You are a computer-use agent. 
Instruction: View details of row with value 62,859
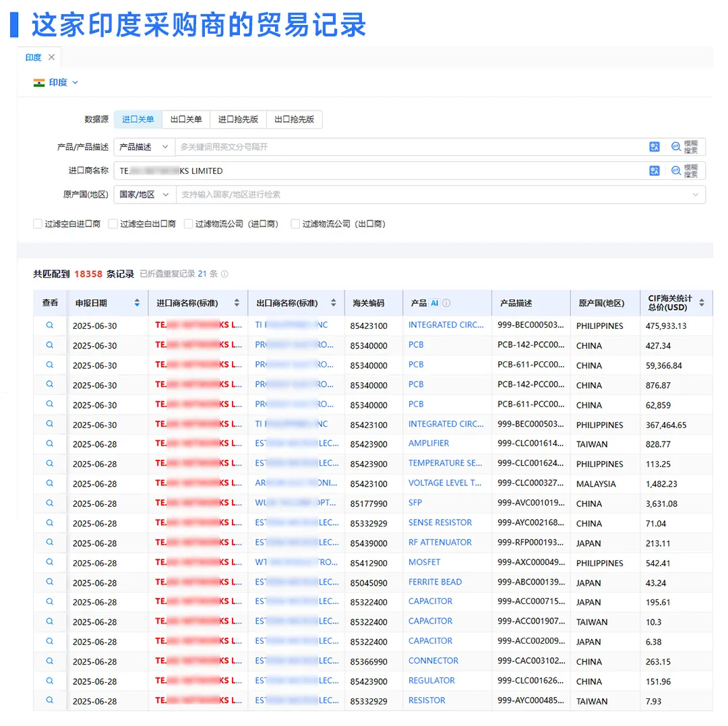[x=50, y=404]
